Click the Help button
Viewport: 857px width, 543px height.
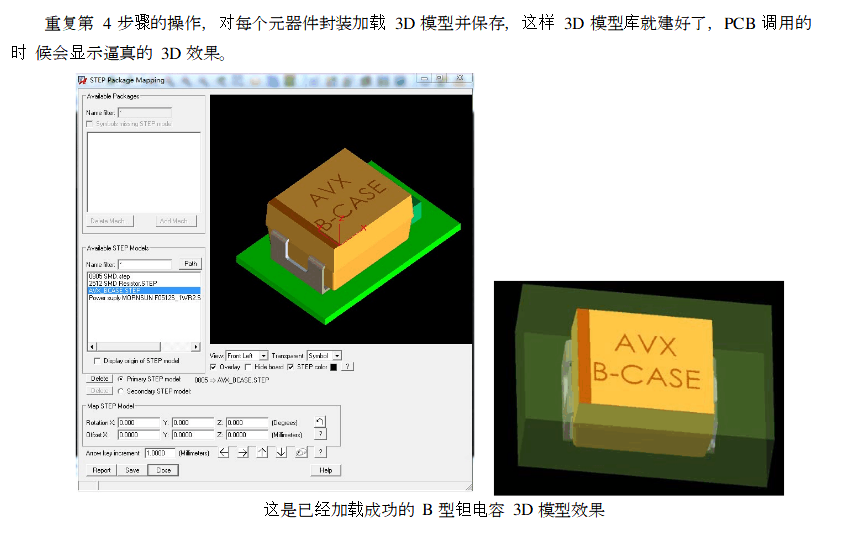326,470
